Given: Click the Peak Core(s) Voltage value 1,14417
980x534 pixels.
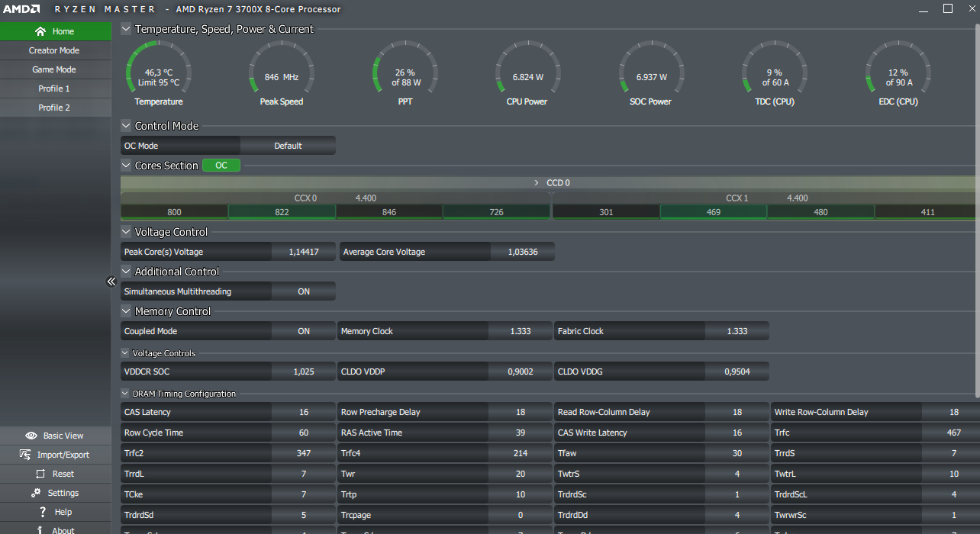Looking at the screenshot, I should click(304, 252).
